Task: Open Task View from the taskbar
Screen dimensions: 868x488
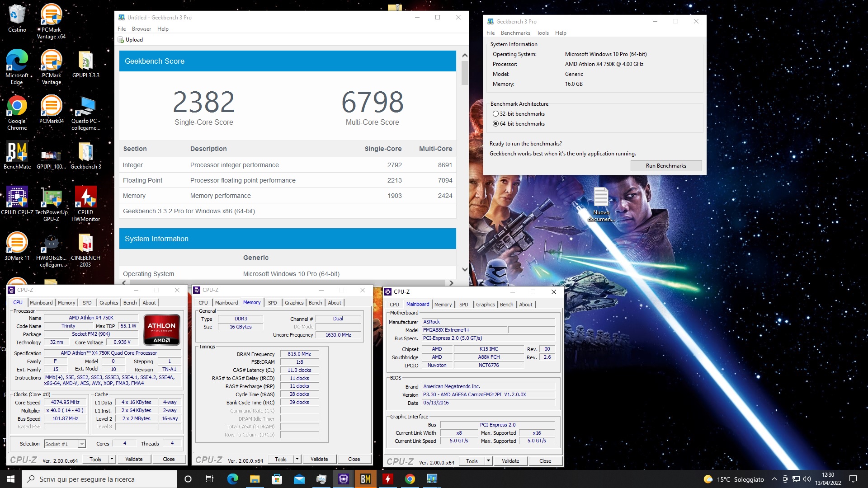Action: [209, 479]
